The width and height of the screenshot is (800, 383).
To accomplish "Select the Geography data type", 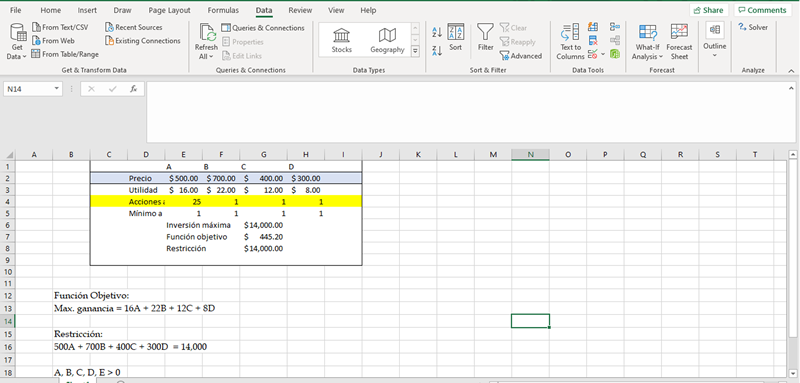I will pyautogui.click(x=387, y=41).
